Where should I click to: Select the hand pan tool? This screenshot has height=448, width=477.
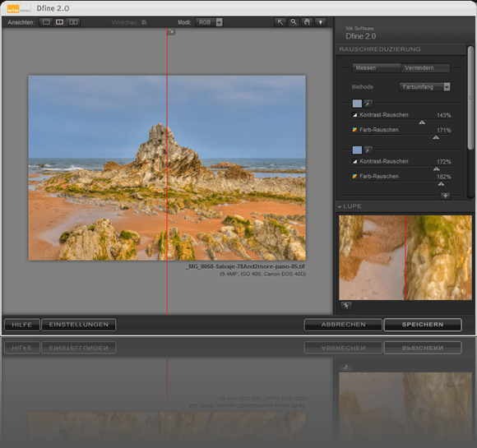(x=307, y=22)
